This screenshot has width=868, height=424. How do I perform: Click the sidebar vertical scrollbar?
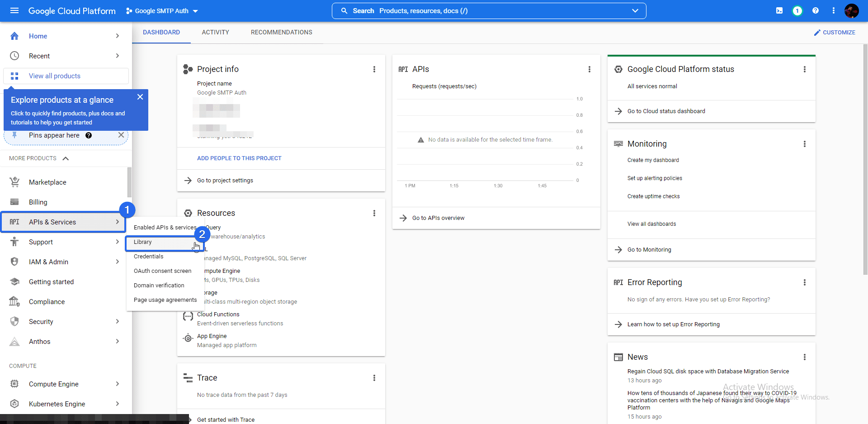(130, 182)
